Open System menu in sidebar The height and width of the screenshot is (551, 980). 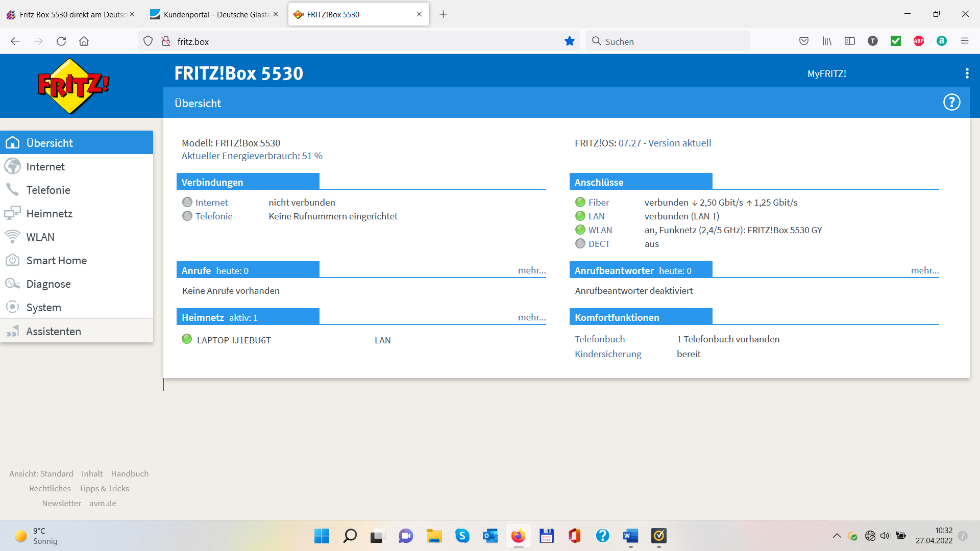click(77, 307)
